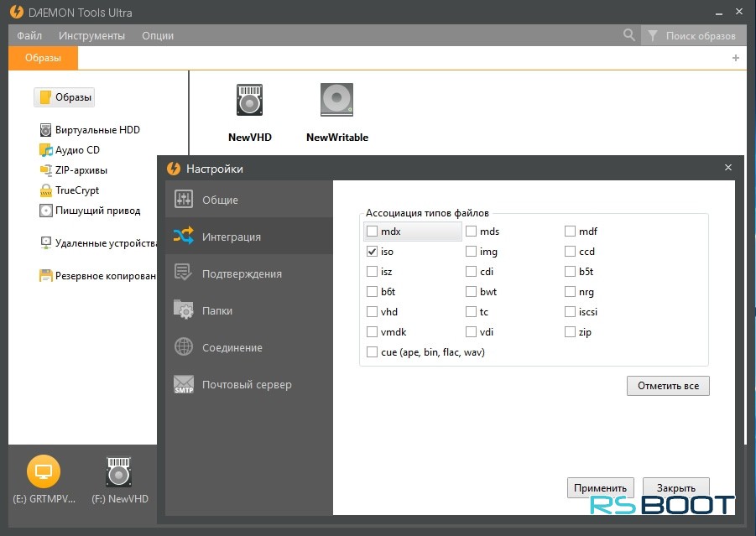756x536 pixels.
Task: Enable the mdf file association
Action: [570, 232]
